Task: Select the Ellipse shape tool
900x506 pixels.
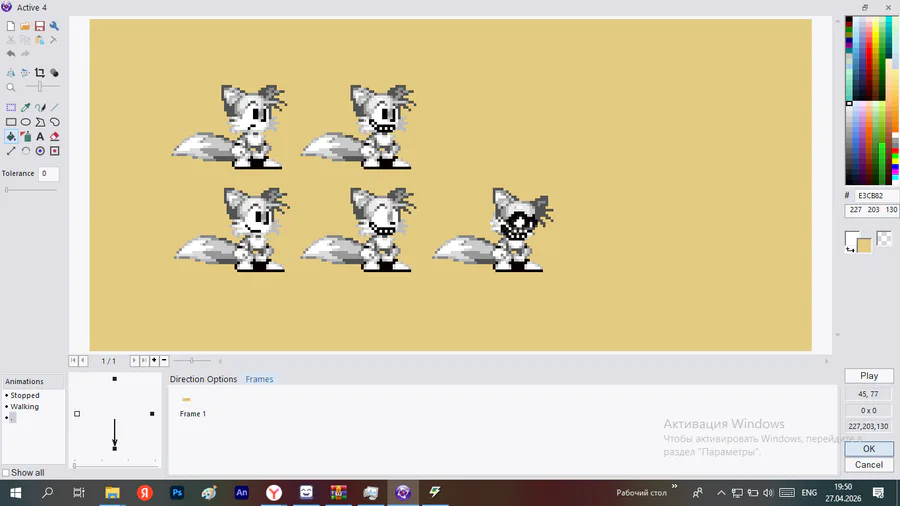Action: (25, 122)
